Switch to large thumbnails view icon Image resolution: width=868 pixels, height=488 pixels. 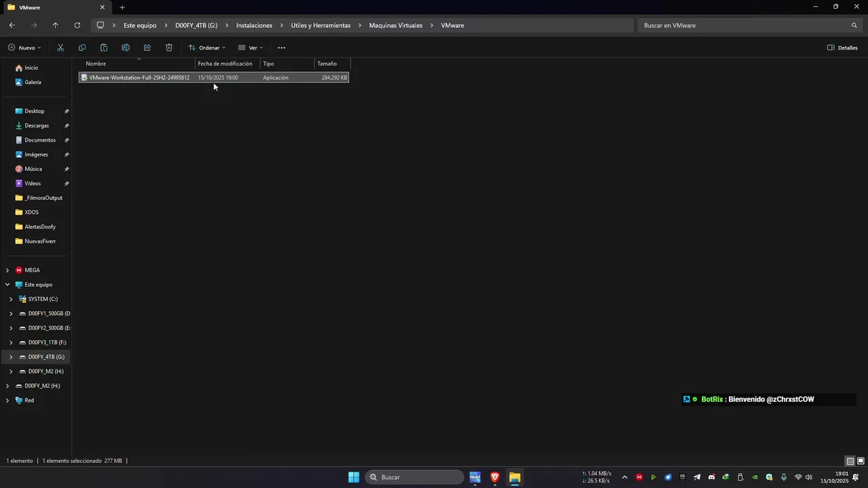coord(860,461)
